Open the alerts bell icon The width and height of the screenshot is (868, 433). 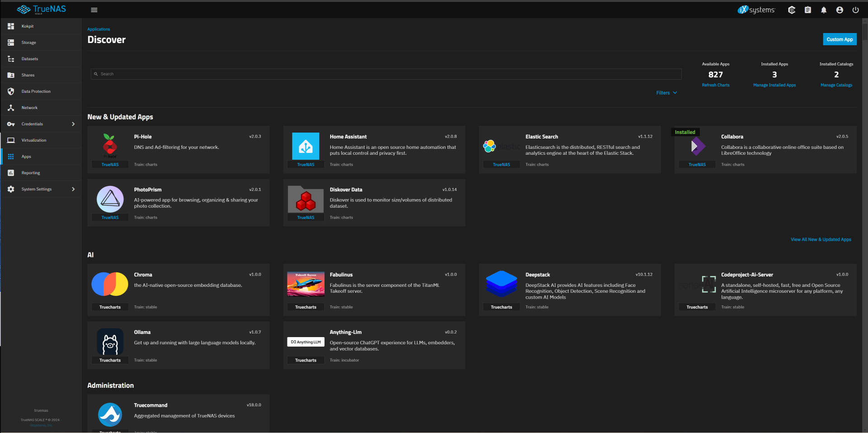click(x=824, y=10)
